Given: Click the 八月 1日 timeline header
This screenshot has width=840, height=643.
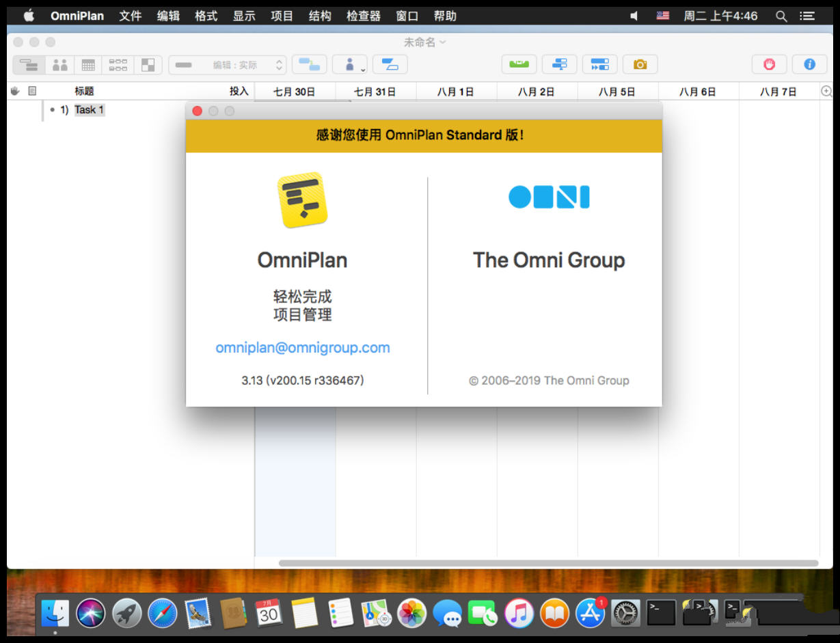Looking at the screenshot, I should pyautogui.click(x=456, y=92).
